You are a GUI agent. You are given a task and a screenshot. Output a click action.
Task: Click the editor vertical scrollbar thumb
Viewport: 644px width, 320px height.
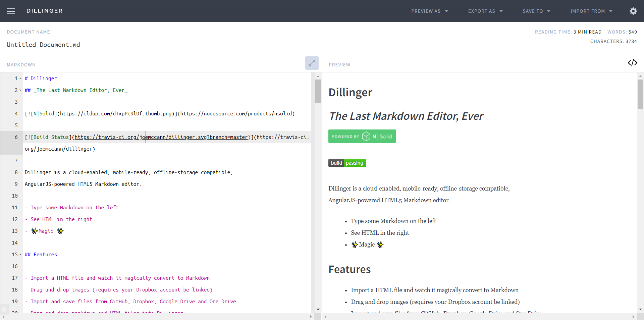click(x=318, y=91)
